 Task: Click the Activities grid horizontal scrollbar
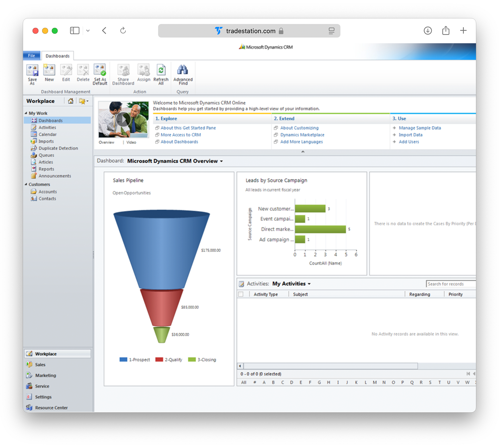tap(330, 366)
